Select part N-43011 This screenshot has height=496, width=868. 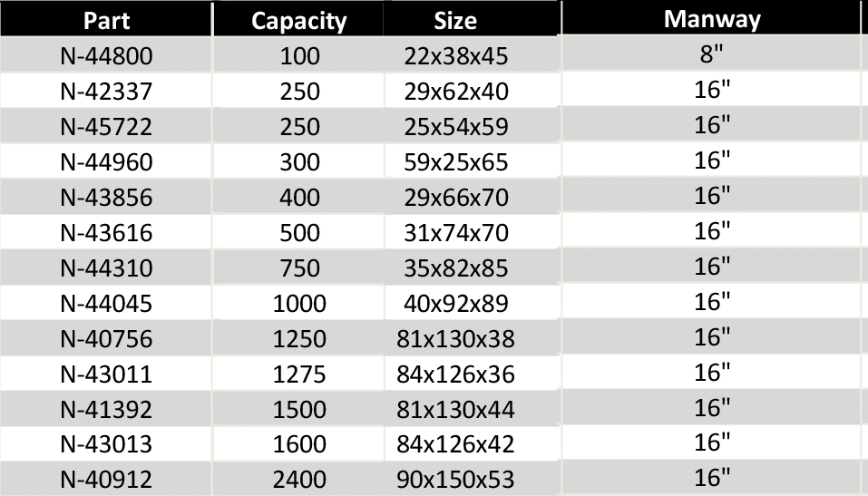[x=107, y=374]
